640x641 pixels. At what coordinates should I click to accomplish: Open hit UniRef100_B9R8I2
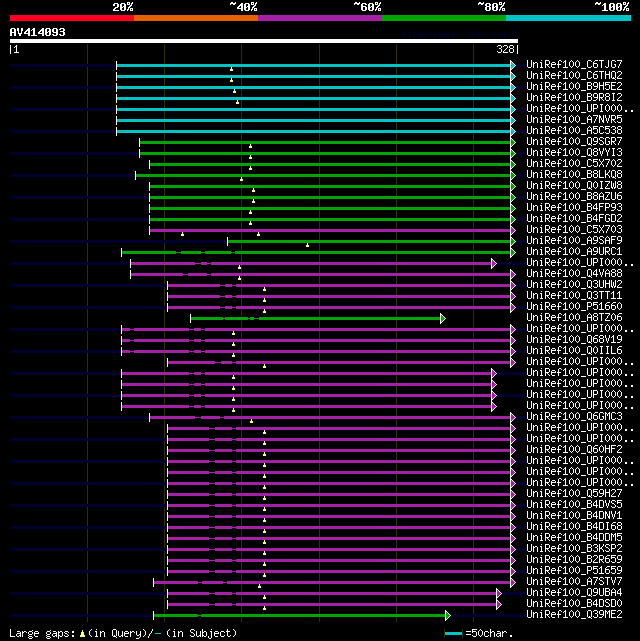coord(574,98)
